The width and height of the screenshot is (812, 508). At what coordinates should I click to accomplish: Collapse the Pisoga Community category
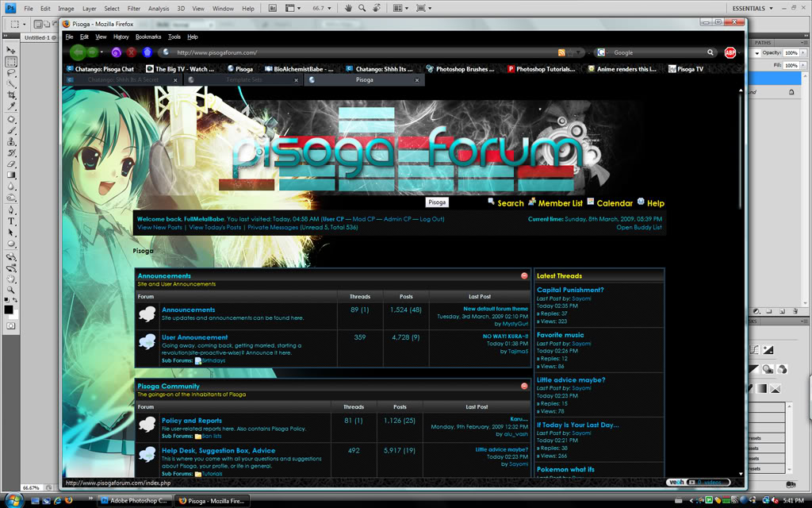click(x=524, y=387)
